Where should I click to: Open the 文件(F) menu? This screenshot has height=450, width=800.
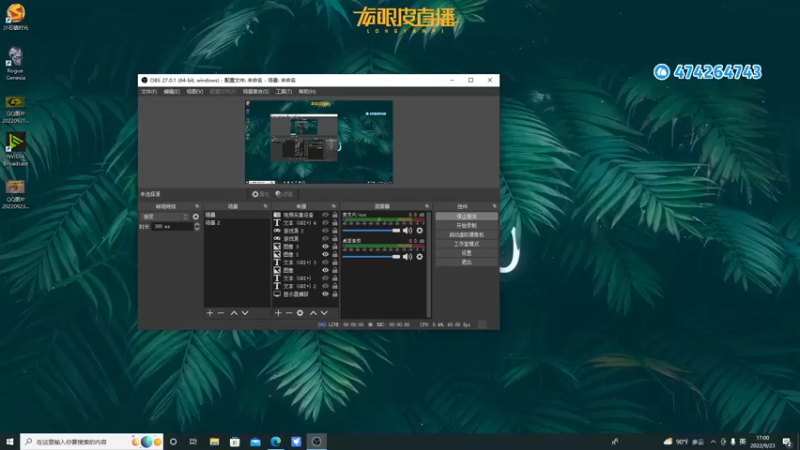pos(149,92)
